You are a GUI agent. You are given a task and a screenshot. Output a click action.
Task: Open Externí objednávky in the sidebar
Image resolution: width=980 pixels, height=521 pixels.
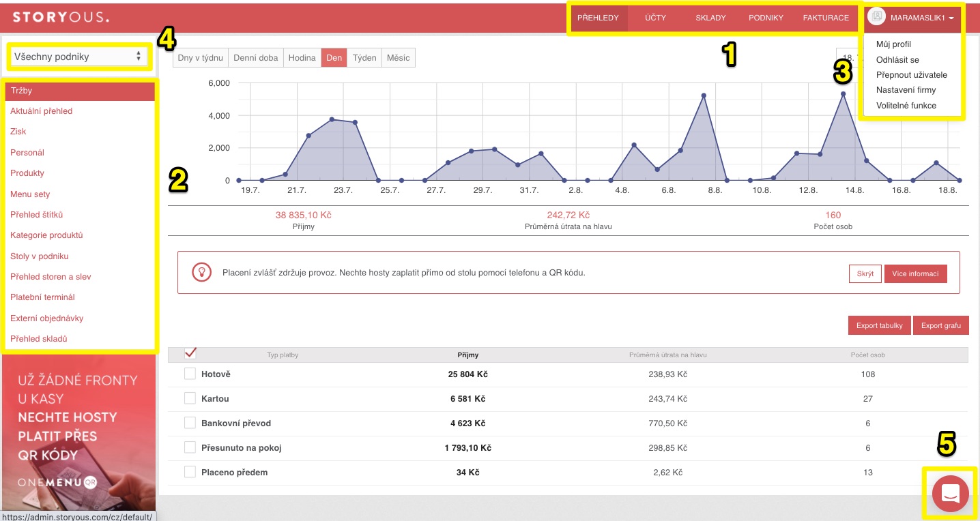click(47, 318)
